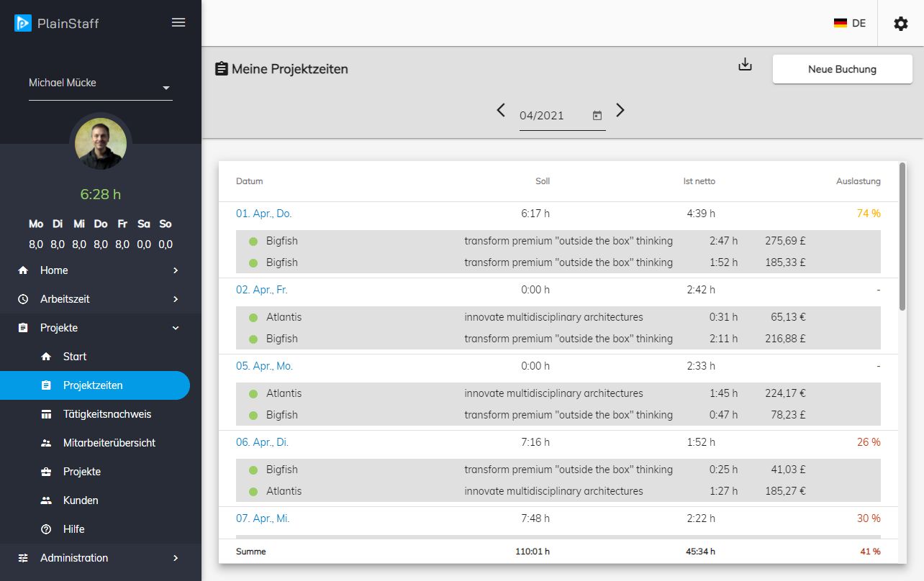Open Tätigkeitsnachweis in the sidebar
The image size is (924, 581).
(x=107, y=414)
